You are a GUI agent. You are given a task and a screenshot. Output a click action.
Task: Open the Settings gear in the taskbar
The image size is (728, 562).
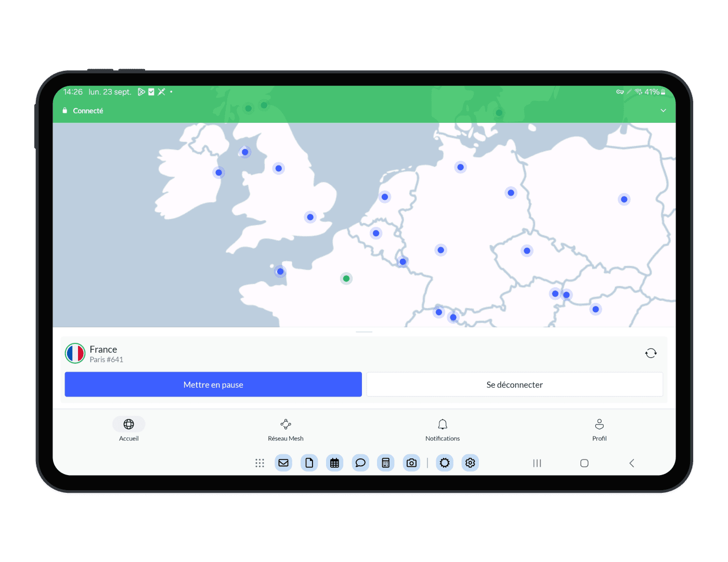470,463
